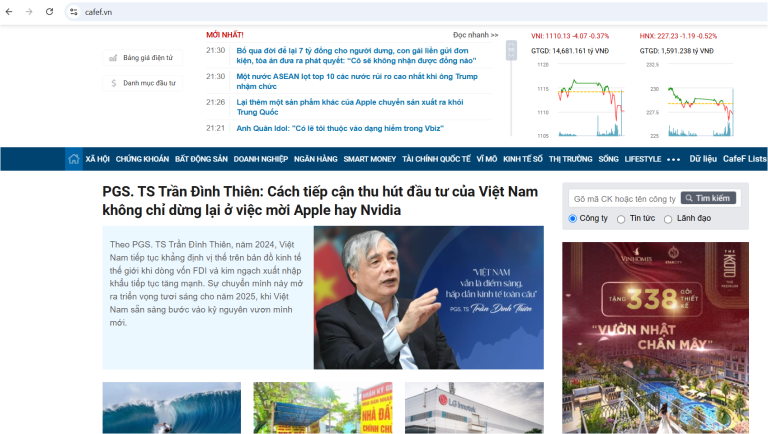Open the LG Innotek factory thumbnail

pos(474,408)
